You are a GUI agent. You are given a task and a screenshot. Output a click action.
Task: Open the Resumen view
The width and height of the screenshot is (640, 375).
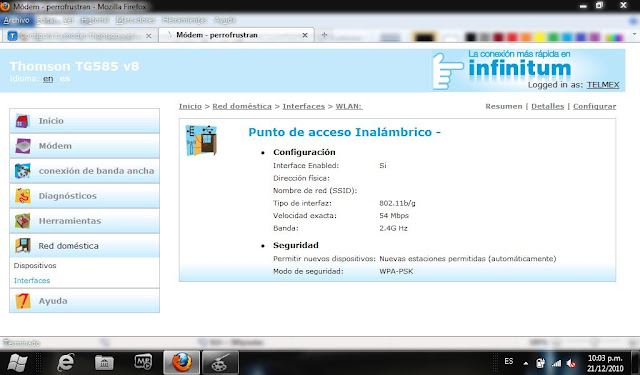click(x=504, y=106)
